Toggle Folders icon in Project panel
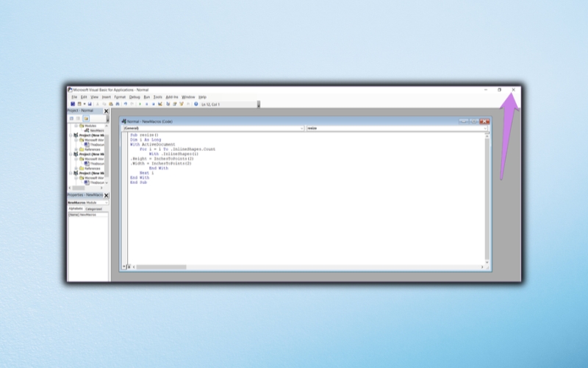This screenshot has height=368, width=588. (86, 118)
